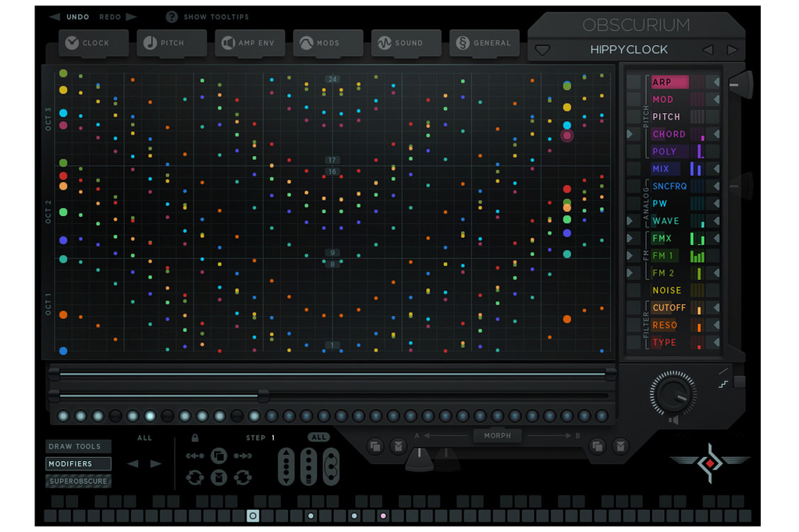Open the SOUND tab
The image size is (799, 532).
point(406,43)
